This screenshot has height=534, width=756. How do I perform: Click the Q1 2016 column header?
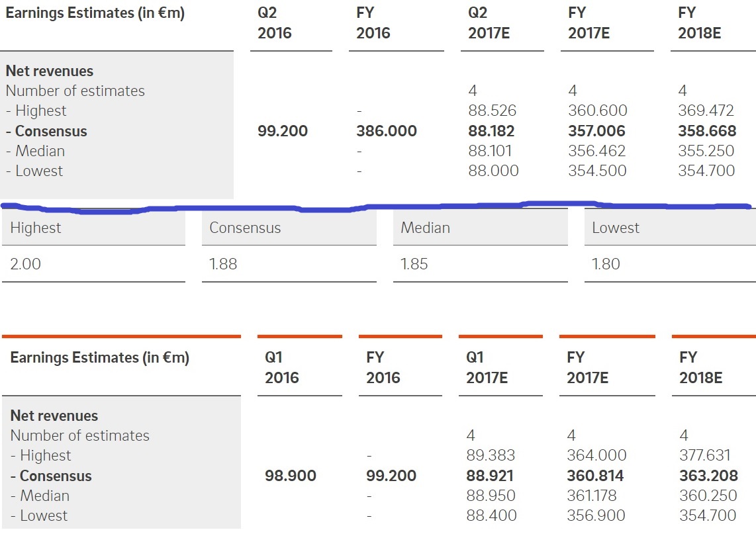point(282,367)
